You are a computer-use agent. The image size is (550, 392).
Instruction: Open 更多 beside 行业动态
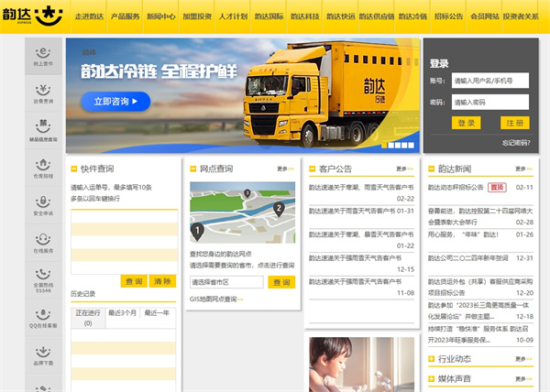(x=523, y=359)
